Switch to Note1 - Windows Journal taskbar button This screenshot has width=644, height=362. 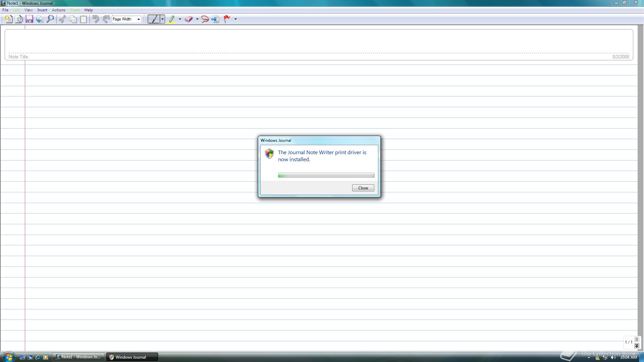[78, 357]
